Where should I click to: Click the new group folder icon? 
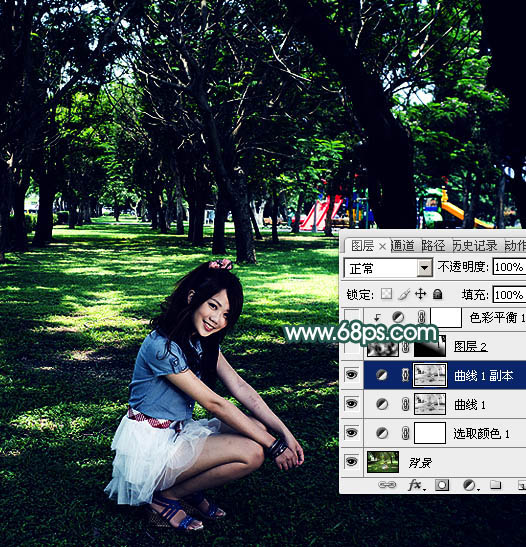coord(495,485)
